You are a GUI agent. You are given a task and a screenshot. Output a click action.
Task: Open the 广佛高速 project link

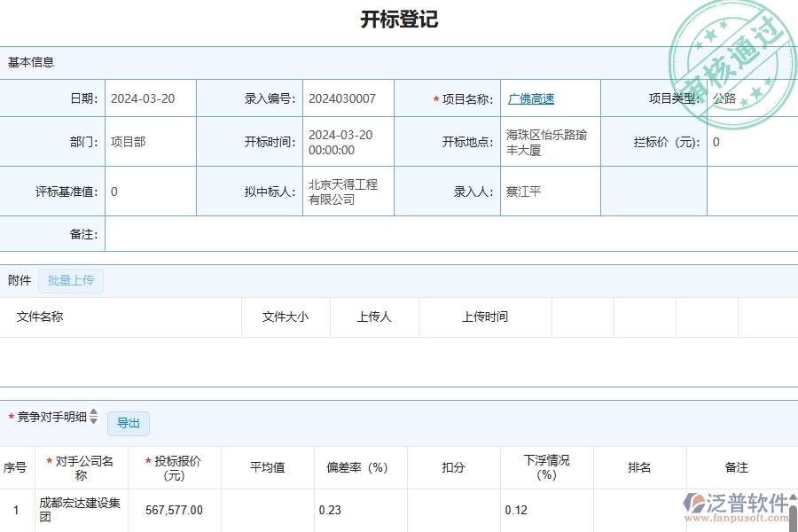click(530, 98)
